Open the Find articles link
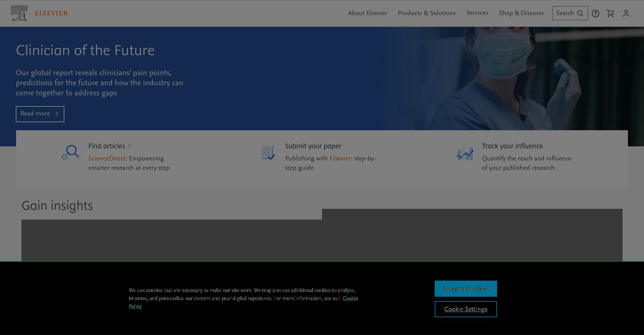 tap(107, 146)
